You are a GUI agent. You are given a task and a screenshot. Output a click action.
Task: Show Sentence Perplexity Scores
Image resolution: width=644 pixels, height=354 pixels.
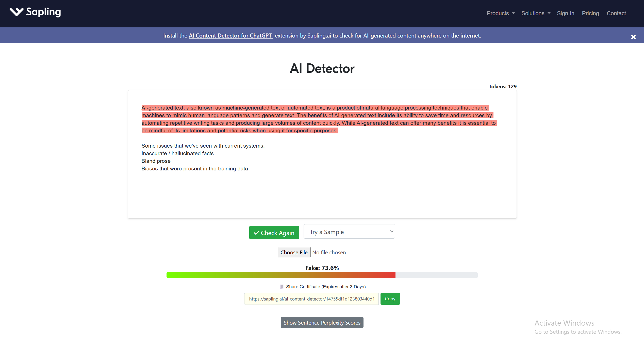point(322,323)
